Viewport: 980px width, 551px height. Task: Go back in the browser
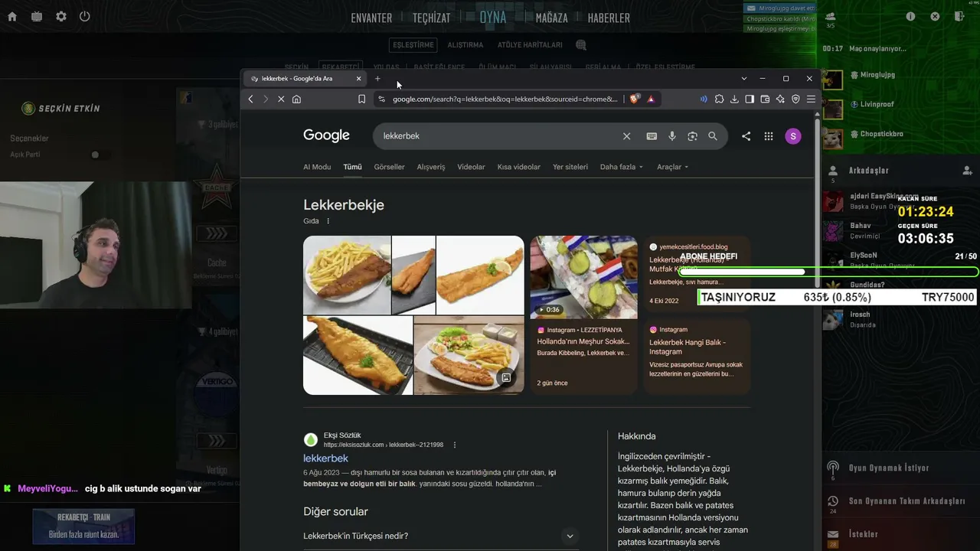tap(250, 99)
